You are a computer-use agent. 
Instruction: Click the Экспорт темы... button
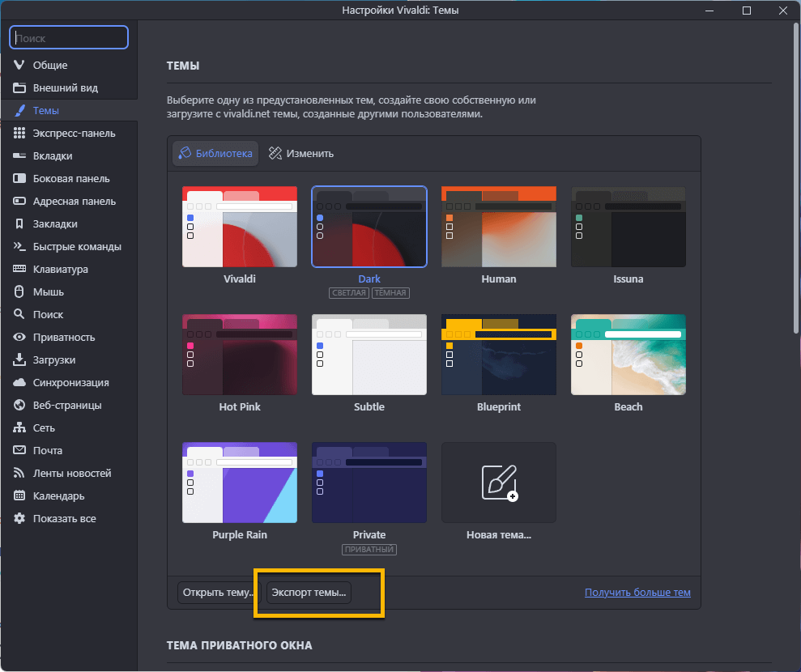point(309,593)
